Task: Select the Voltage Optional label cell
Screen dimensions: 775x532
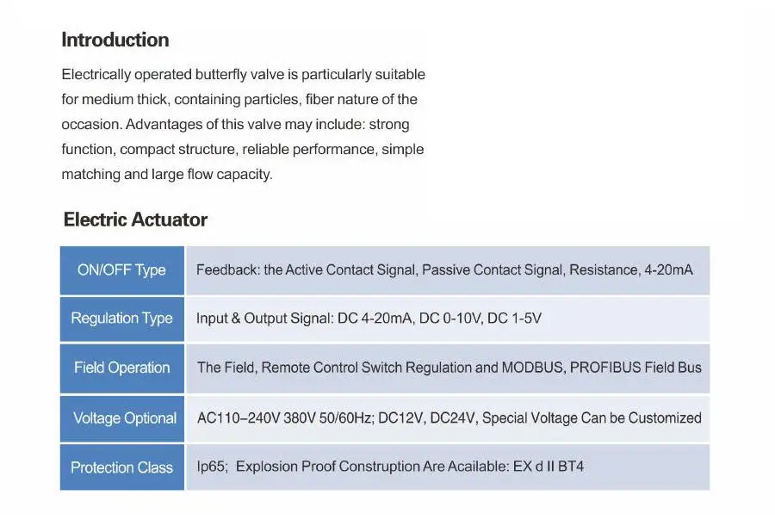Action: 122,418
